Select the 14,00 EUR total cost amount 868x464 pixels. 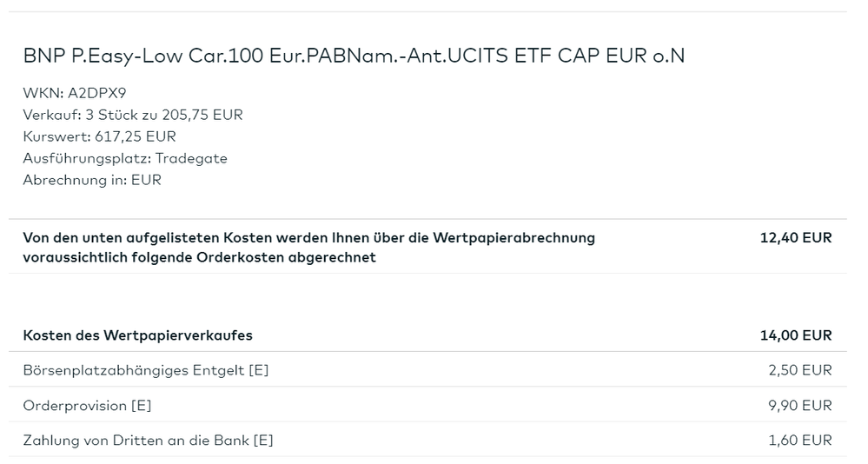point(795,335)
